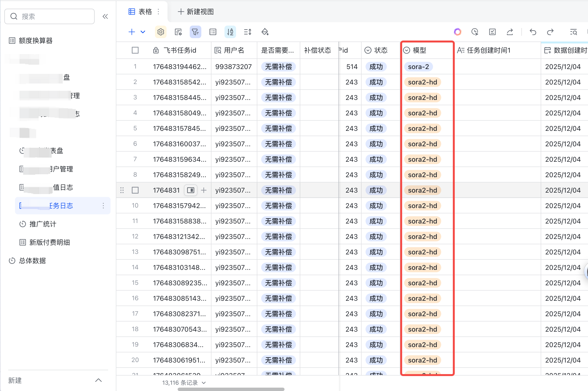Collapse the sidebar with double chevron
This screenshot has height=391, width=588.
105,16
